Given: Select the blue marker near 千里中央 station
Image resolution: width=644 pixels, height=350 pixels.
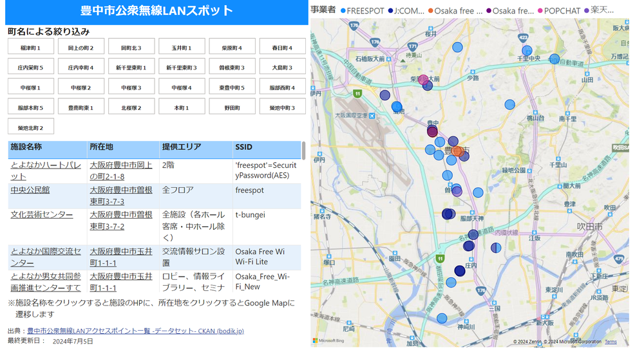Looking at the screenshot, I should point(527,51).
